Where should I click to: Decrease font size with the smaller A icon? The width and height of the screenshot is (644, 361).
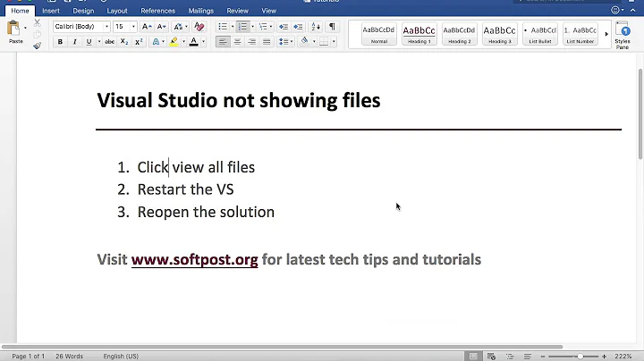(x=161, y=27)
